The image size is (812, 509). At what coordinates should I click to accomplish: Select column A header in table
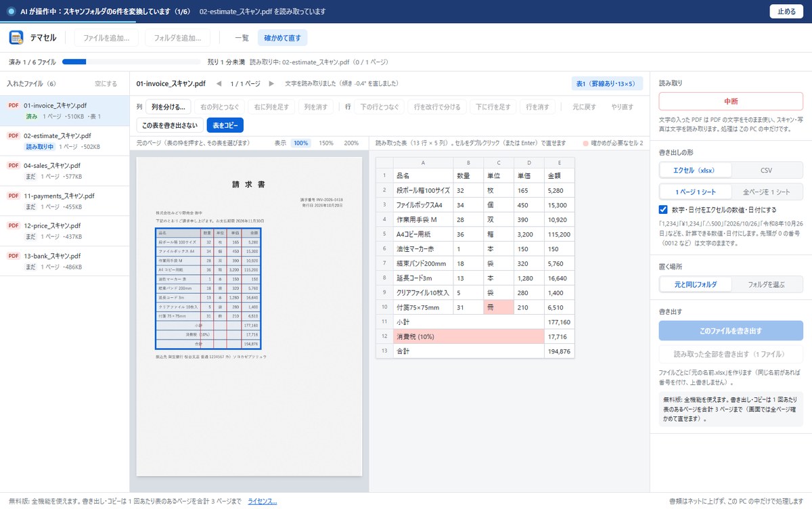point(423,162)
